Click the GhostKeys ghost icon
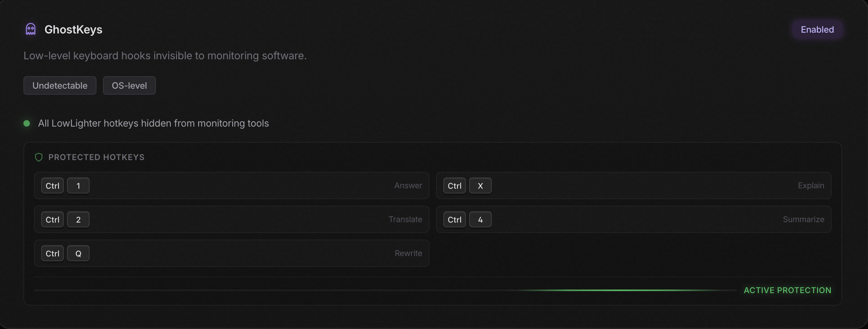This screenshot has width=868, height=329. tap(30, 29)
